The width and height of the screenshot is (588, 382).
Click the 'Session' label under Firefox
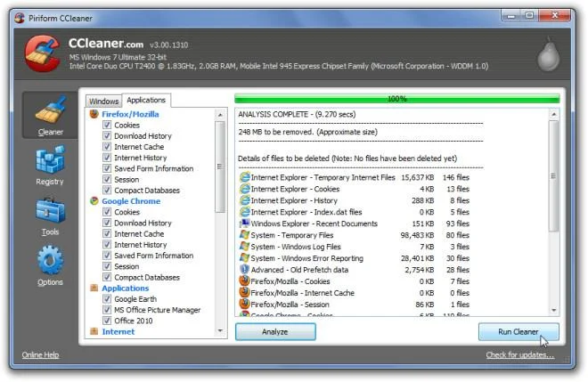coord(127,179)
